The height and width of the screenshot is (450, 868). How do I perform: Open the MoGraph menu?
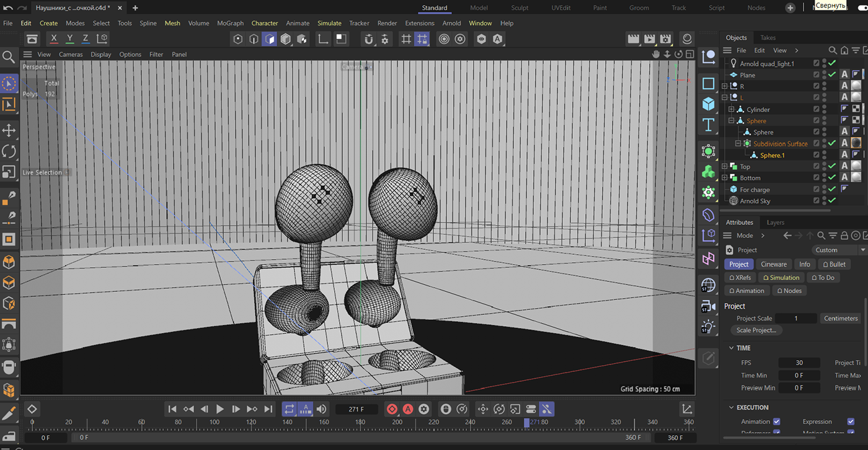pos(230,23)
